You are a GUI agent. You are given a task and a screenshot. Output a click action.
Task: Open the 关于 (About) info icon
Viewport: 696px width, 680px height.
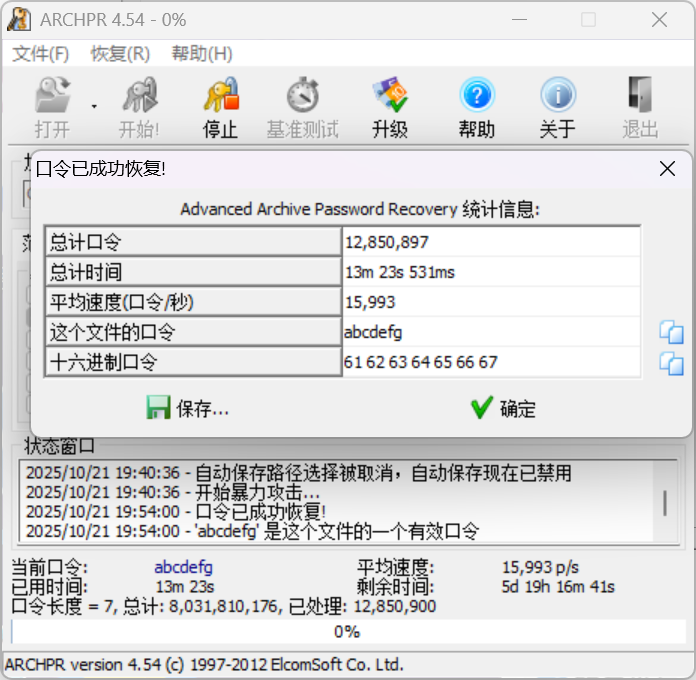(558, 95)
